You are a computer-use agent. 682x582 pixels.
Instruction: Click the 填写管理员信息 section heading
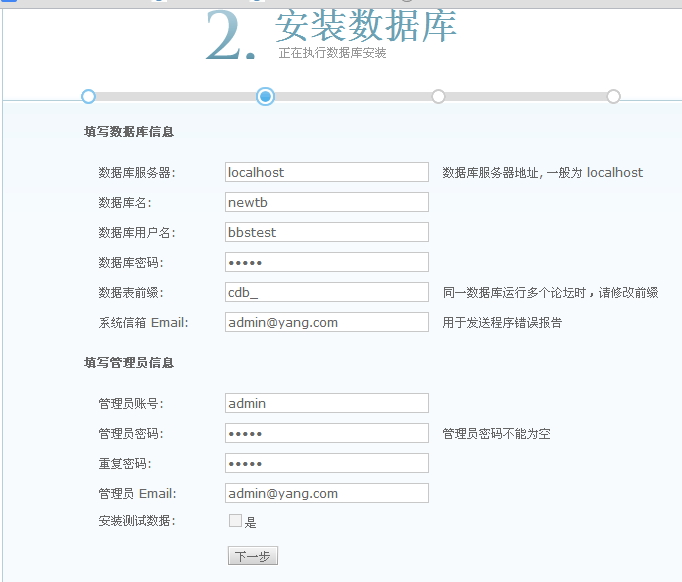pos(129,363)
